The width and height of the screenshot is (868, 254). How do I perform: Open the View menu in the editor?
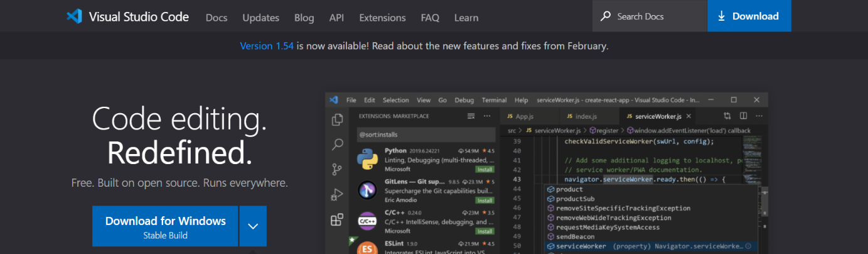coord(424,100)
